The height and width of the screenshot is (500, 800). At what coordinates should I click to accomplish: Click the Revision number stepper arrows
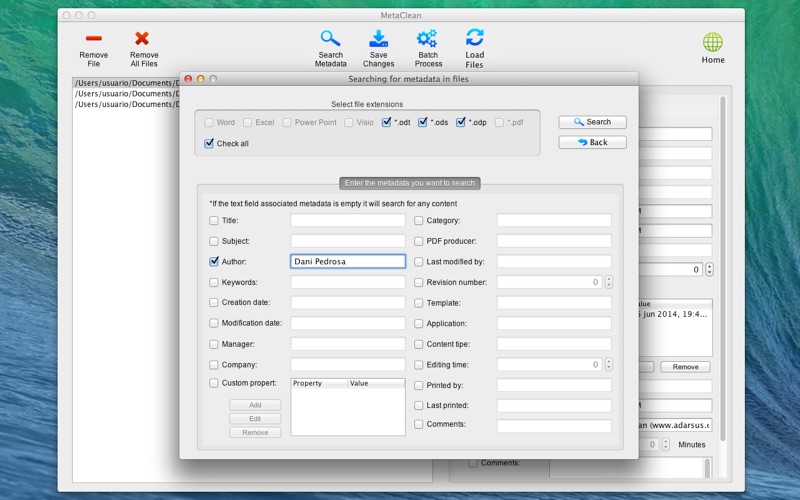point(609,282)
